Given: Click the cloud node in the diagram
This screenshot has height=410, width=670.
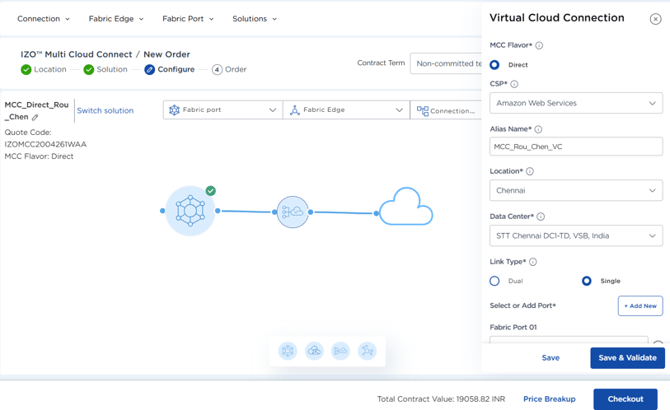Looking at the screenshot, I should 406,207.
